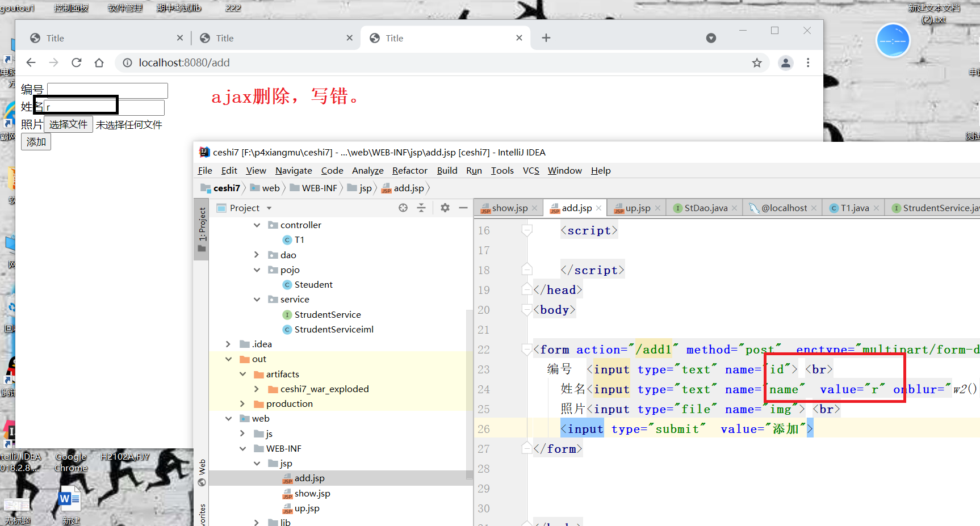
Task: Toggle the 1: Project side tool button
Action: (202, 229)
